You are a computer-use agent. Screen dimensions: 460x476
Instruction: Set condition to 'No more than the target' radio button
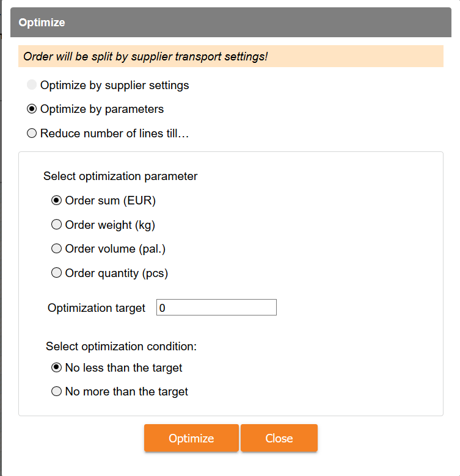click(x=57, y=392)
